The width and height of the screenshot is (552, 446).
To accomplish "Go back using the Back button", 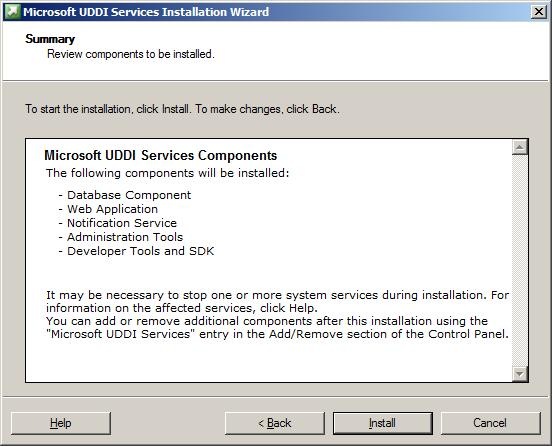I will 275,423.
